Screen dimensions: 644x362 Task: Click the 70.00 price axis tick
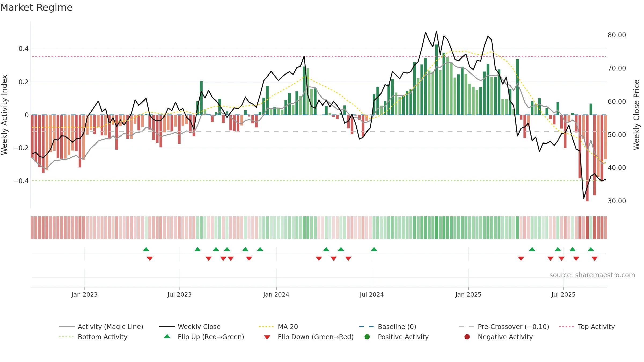617,68
